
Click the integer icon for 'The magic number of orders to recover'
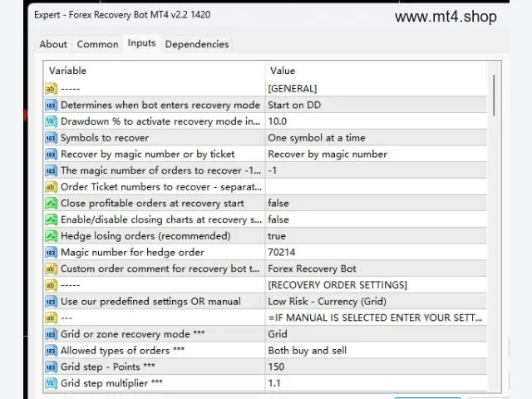[x=51, y=170]
